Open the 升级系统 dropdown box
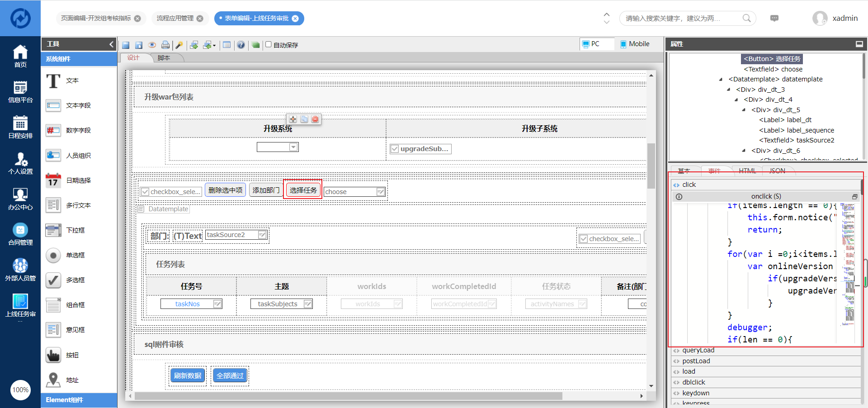868x408 pixels. (x=293, y=147)
